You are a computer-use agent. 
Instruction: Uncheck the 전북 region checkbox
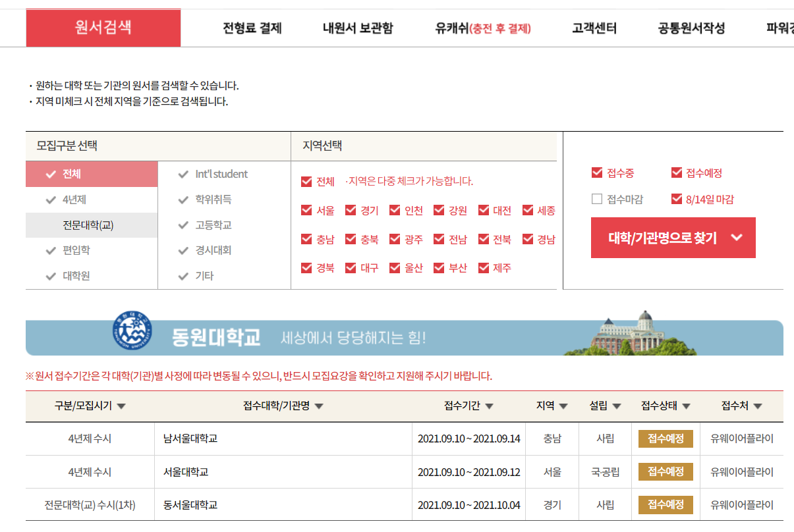[x=484, y=239]
